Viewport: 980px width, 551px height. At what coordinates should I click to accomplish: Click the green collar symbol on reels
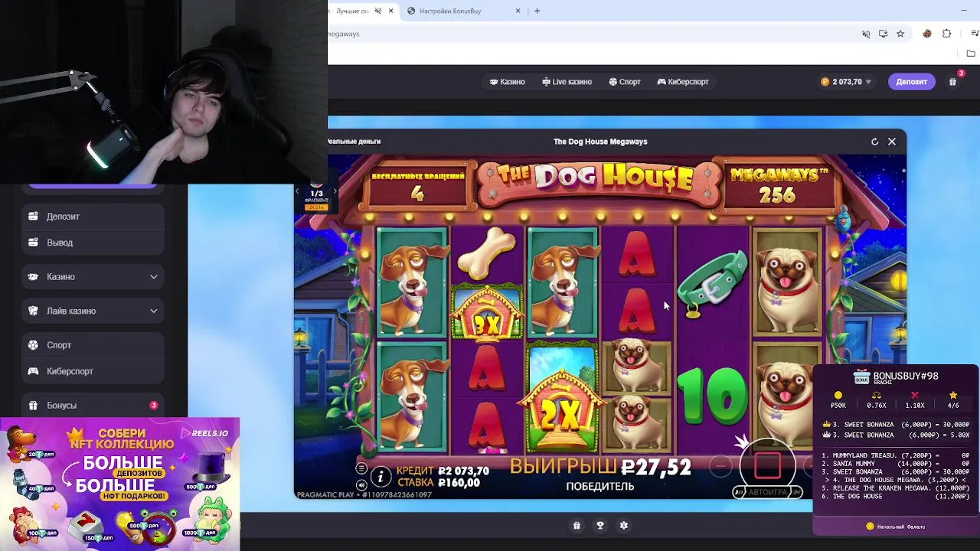pos(712,283)
